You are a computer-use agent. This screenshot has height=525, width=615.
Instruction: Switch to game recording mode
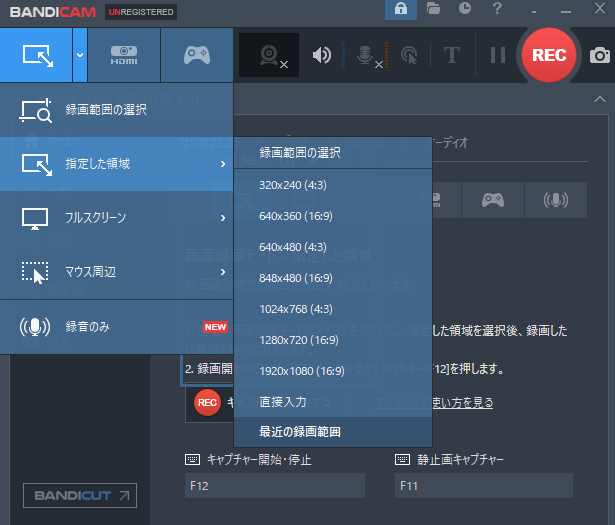pyautogui.click(x=197, y=55)
